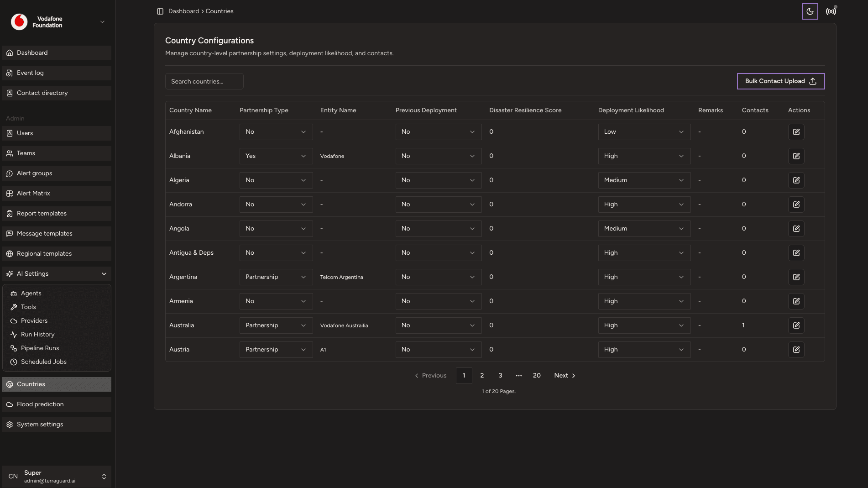Viewport: 868px width, 488px height.
Task: Navigate to Teams
Action: pyautogui.click(x=57, y=153)
